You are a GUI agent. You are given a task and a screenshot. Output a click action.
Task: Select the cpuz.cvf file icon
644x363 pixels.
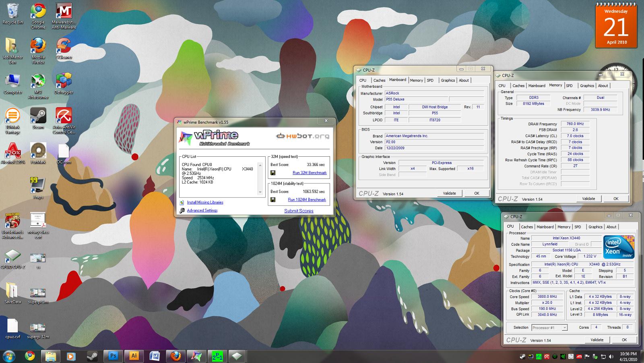(13, 328)
